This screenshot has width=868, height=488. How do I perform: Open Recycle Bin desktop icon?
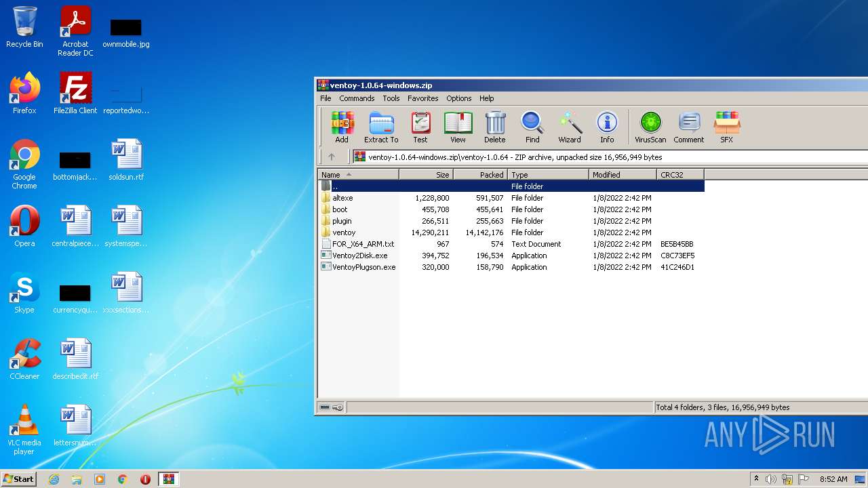pyautogui.click(x=24, y=27)
